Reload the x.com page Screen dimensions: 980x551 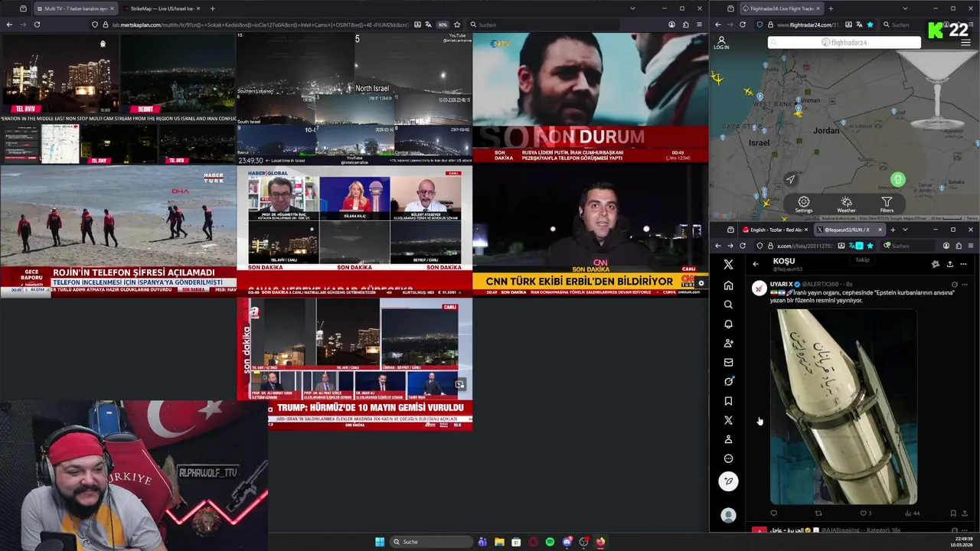[x=743, y=246]
